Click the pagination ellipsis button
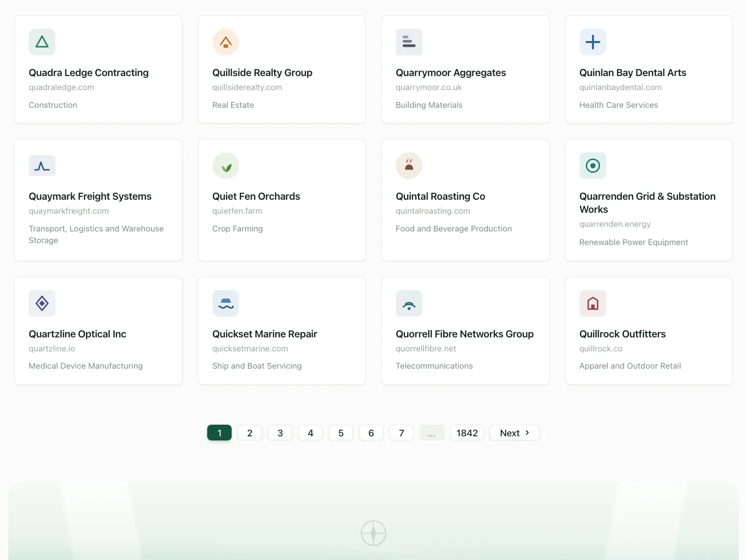 click(432, 433)
